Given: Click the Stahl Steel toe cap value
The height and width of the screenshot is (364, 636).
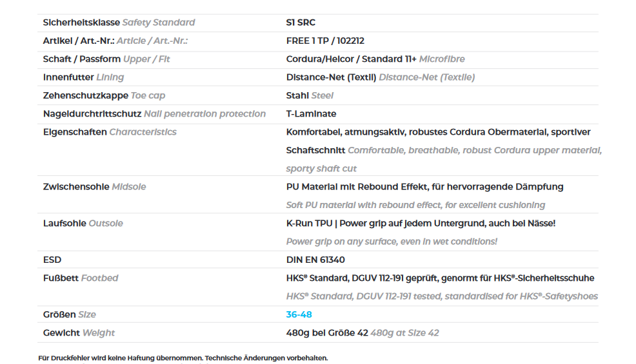Looking at the screenshot, I should click(x=310, y=95).
